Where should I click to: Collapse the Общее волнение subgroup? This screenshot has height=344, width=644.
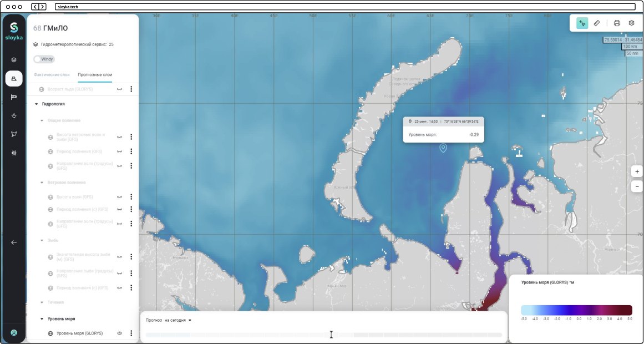click(42, 121)
